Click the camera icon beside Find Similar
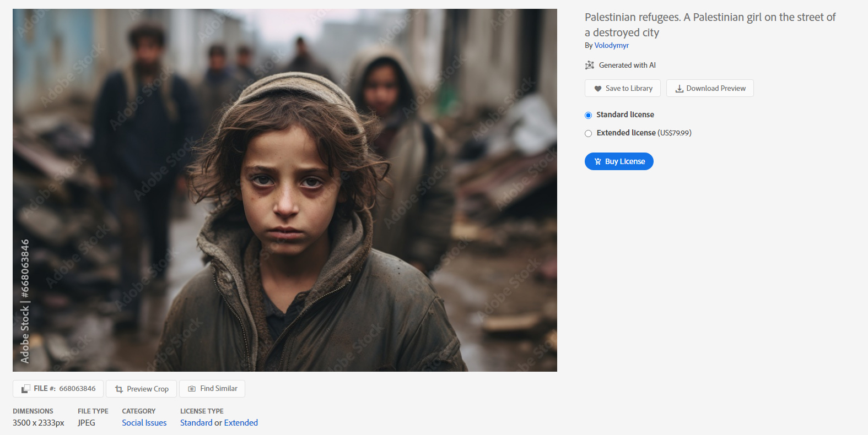The image size is (868, 435). tap(192, 389)
